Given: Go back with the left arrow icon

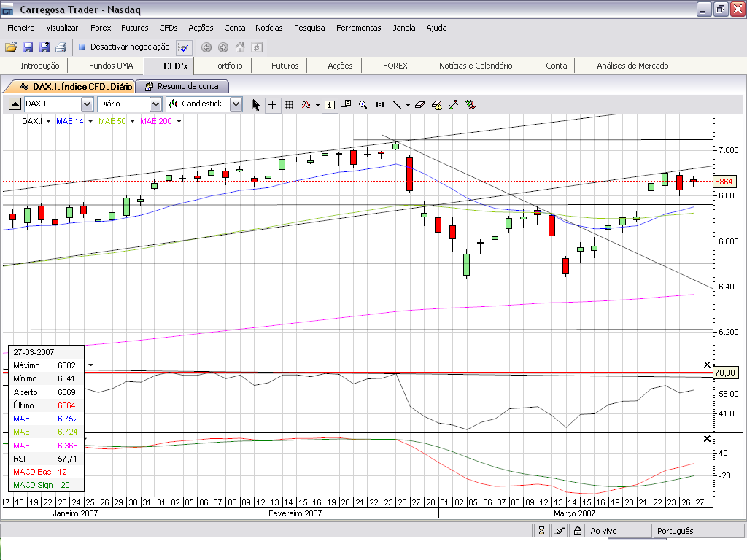Looking at the screenshot, I should click(x=206, y=47).
